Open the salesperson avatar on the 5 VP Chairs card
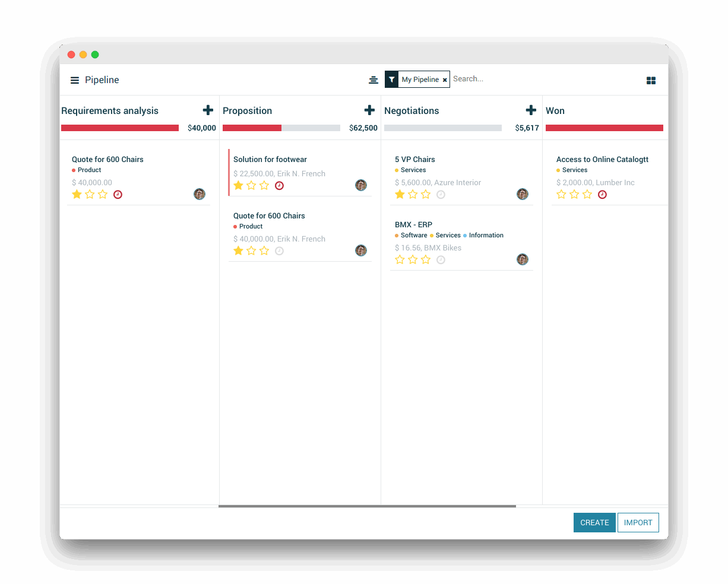This screenshot has height=584, width=728. pyautogui.click(x=523, y=194)
